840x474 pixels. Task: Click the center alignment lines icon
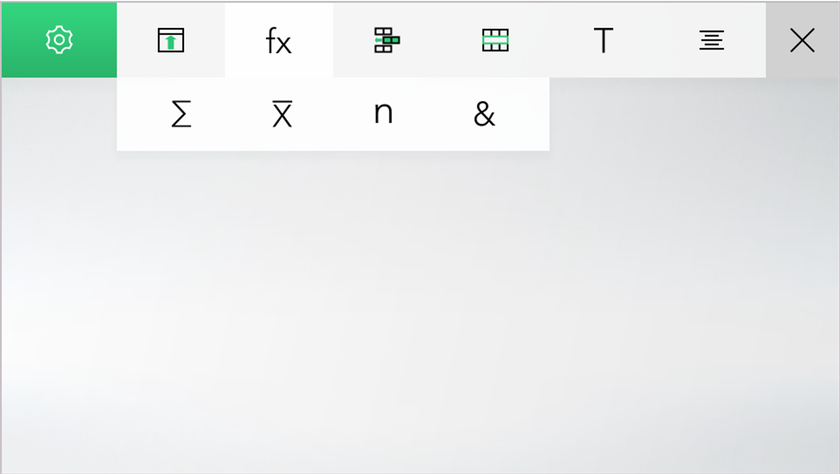[711, 40]
